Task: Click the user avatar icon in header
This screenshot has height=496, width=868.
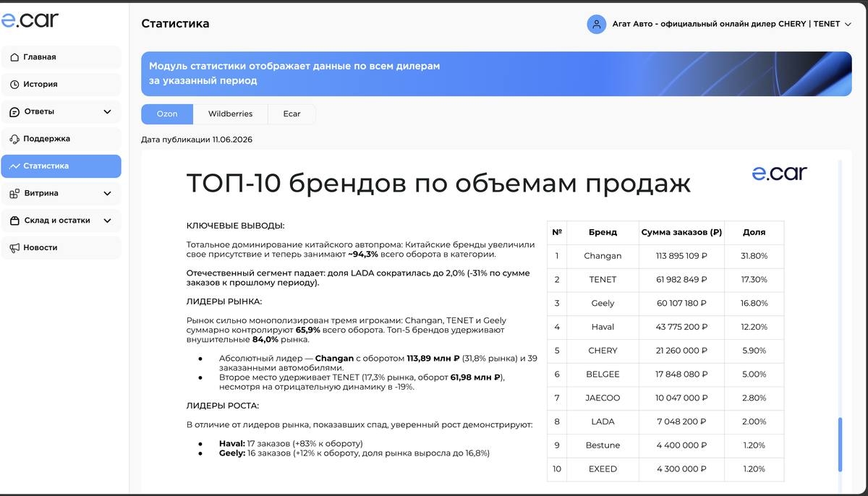Action: click(596, 24)
